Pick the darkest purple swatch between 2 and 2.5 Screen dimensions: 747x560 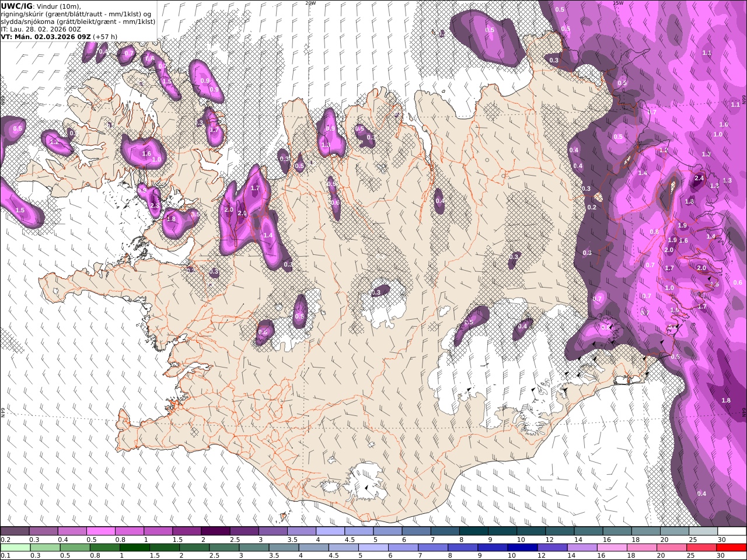[x=215, y=531]
